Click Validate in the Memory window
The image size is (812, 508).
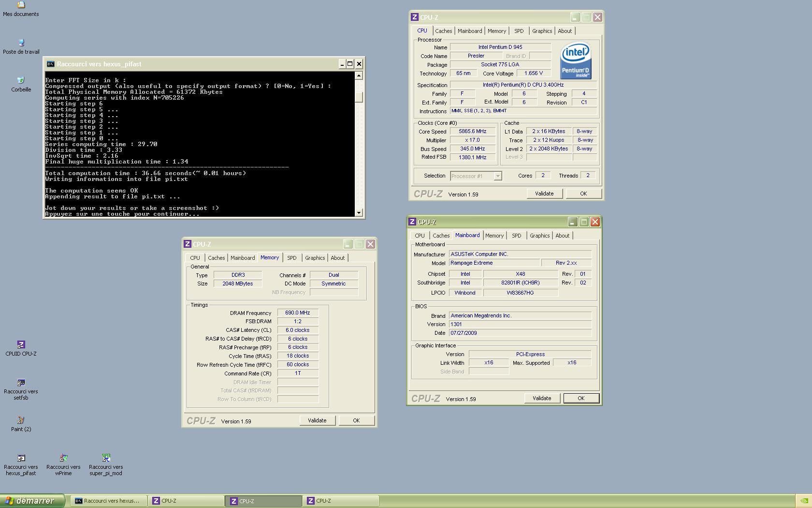click(x=317, y=420)
